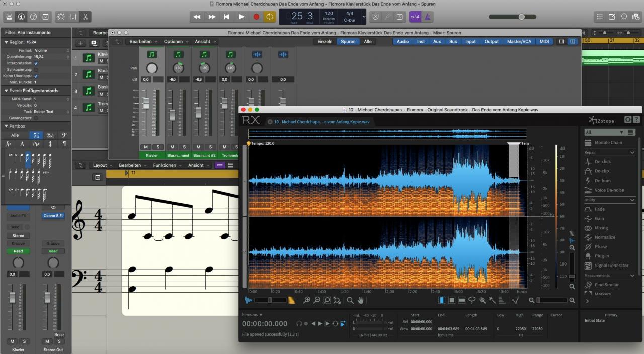The image size is (644, 354).
Task: Toggle the yellow Cycle mode button
Action: tap(270, 17)
